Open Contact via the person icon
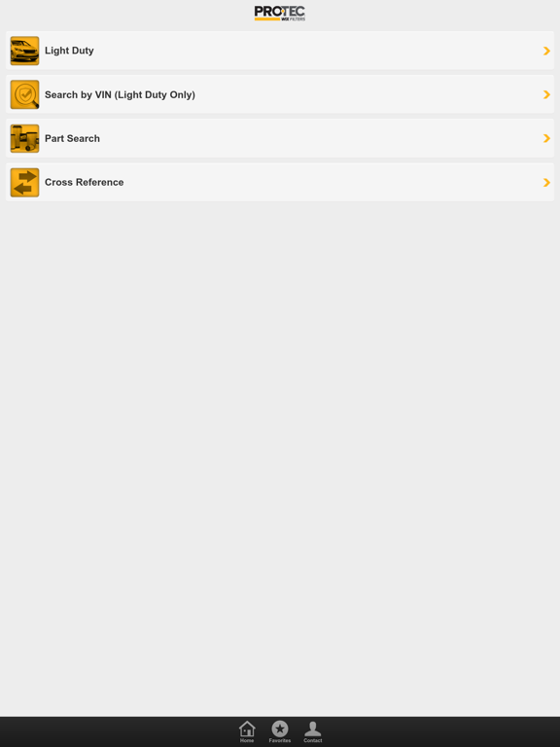Viewport: 560px width, 747px height. coord(313,729)
